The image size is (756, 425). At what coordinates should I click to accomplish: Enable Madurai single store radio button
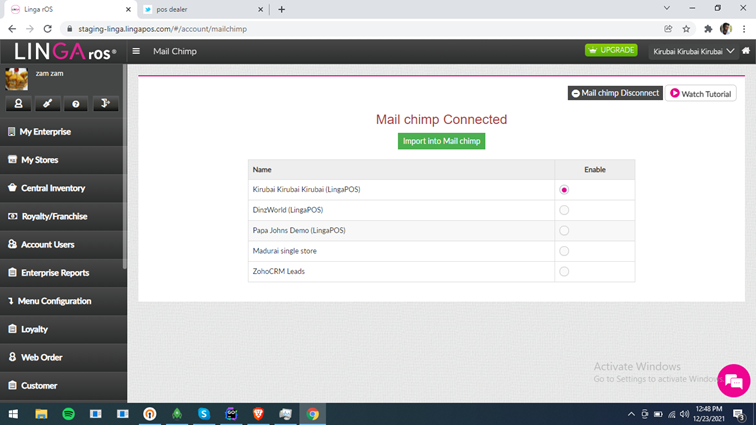[564, 251]
